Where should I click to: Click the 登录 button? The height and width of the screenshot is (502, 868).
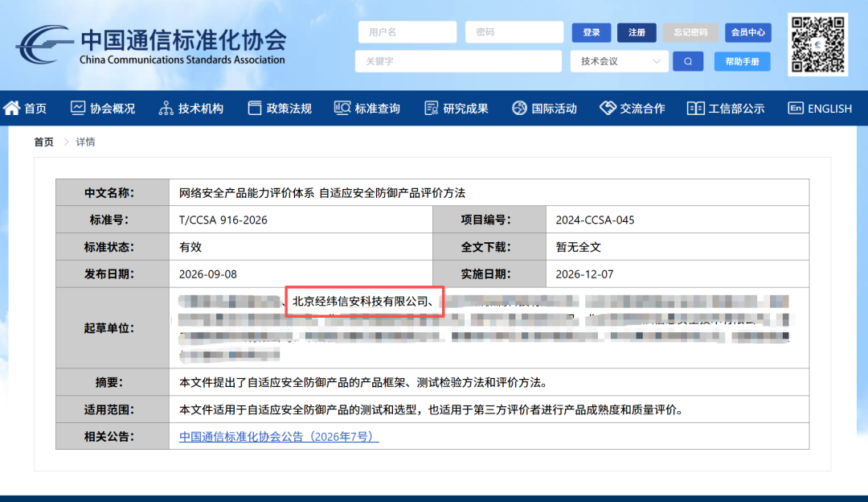(x=592, y=33)
